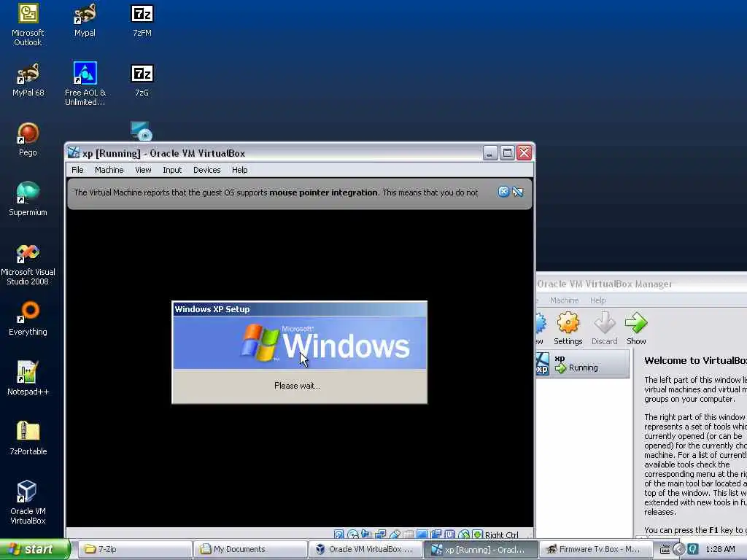Open the Machine menu in VirtualBox Manager
This screenshot has width=747, height=560.
click(x=564, y=300)
